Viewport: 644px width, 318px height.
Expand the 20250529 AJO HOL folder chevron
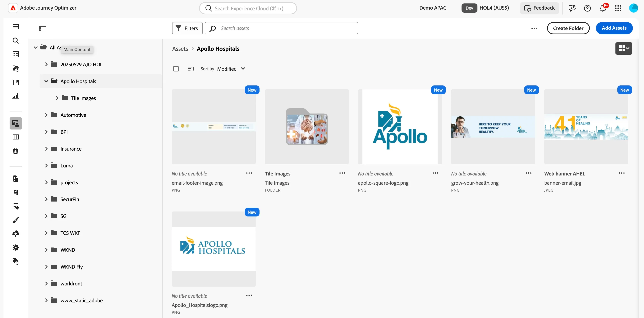[46, 64]
